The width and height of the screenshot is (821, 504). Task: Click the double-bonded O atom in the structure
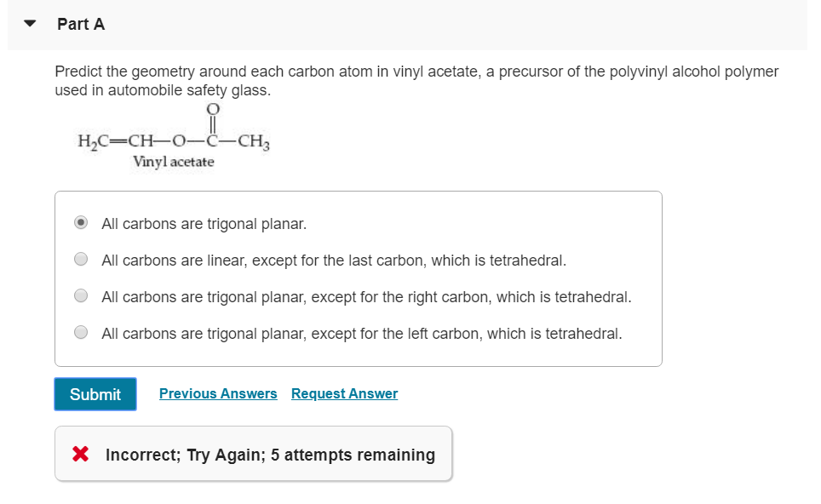coord(213,109)
